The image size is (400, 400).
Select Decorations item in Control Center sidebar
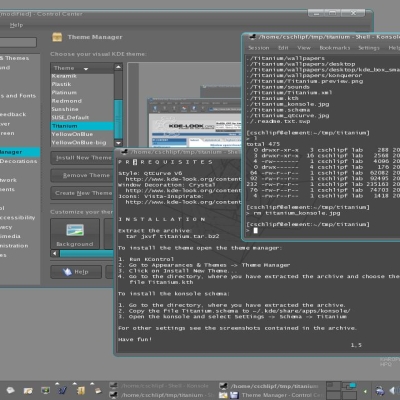[x=20, y=161]
